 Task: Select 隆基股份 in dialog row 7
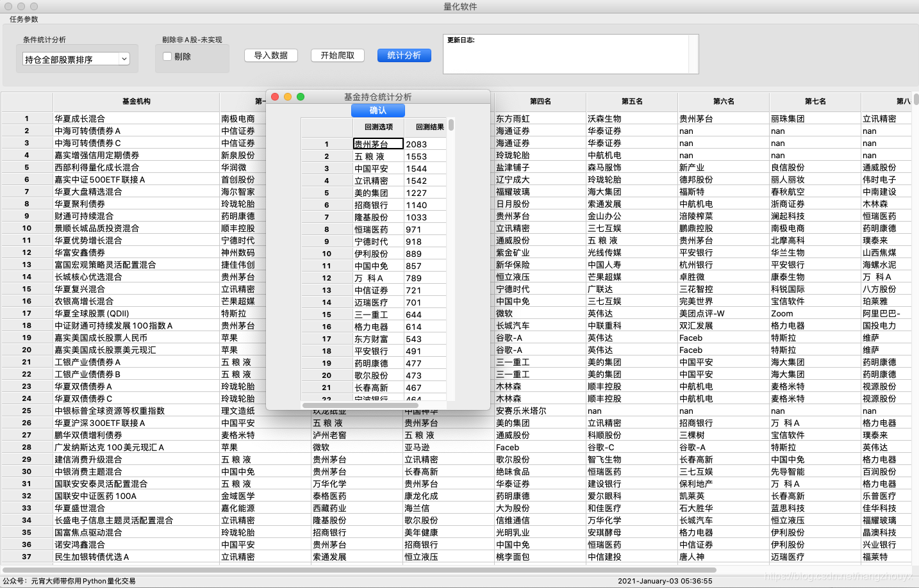click(x=378, y=217)
